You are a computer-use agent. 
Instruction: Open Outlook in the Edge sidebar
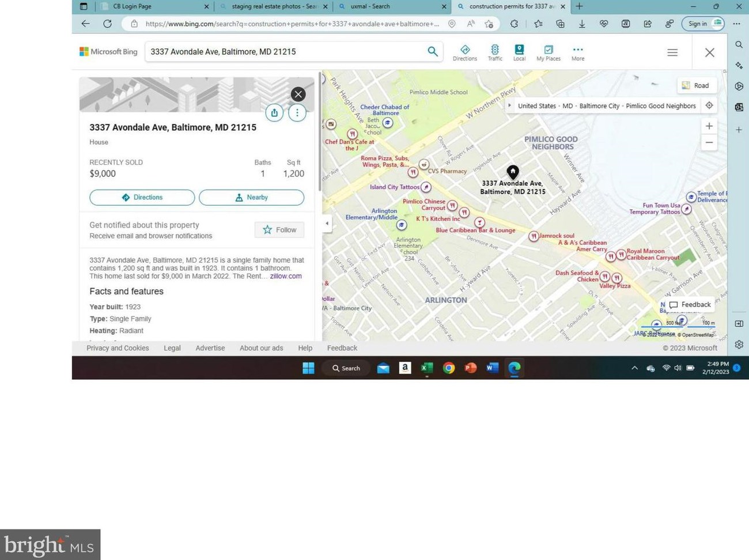point(739,107)
